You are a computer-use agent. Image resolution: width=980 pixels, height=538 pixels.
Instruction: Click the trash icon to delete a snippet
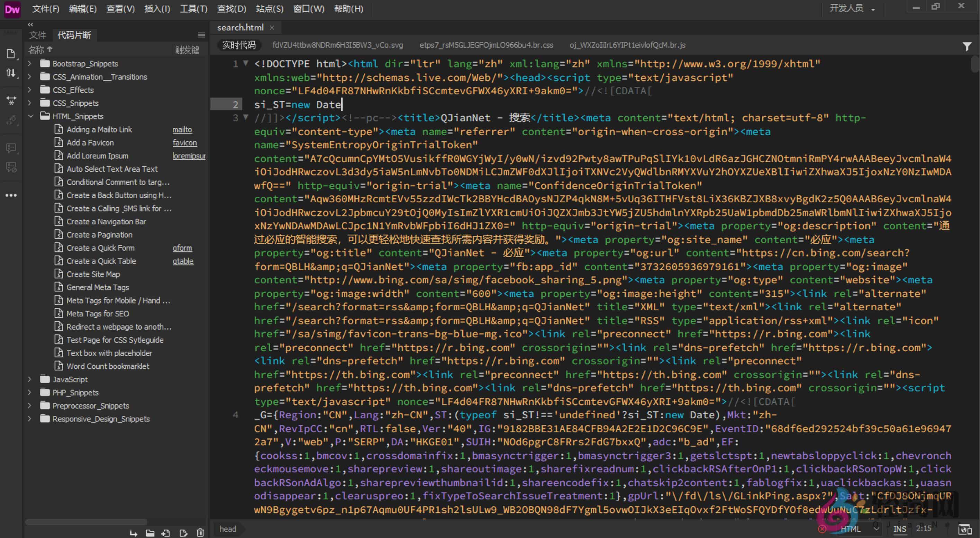[x=200, y=532]
